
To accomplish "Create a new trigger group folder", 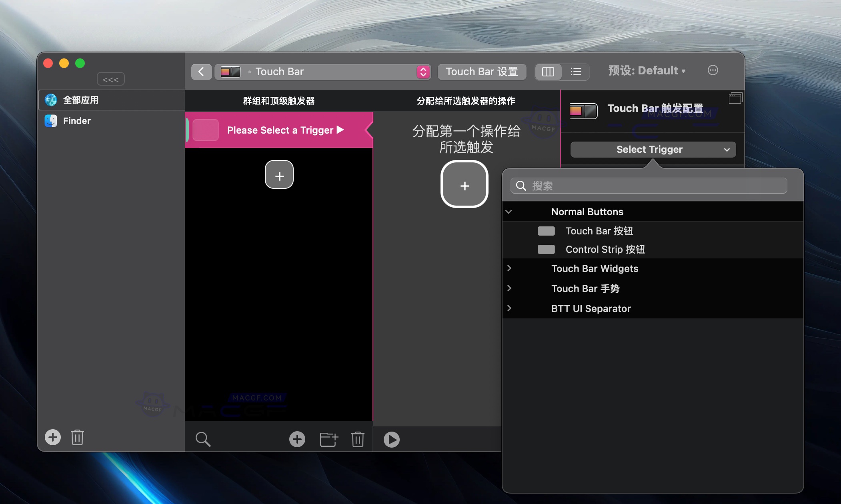I will coord(329,439).
